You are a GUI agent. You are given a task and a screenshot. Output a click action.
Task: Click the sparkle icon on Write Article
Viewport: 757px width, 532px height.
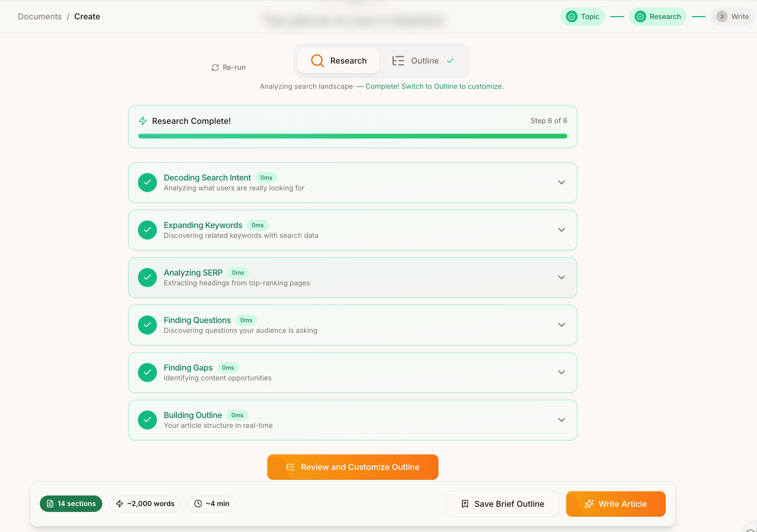point(589,504)
